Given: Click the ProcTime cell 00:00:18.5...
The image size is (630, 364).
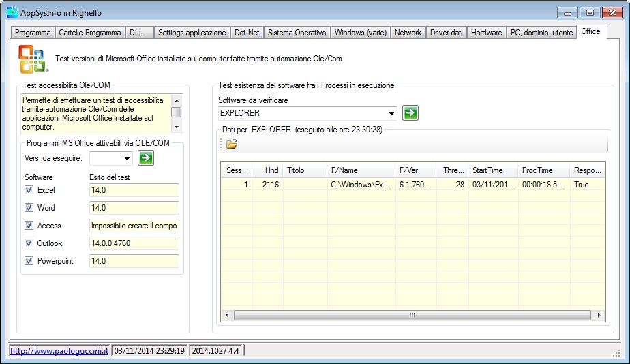Looking at the screenshot, I should pyautogui.click(x=544, y=185).
